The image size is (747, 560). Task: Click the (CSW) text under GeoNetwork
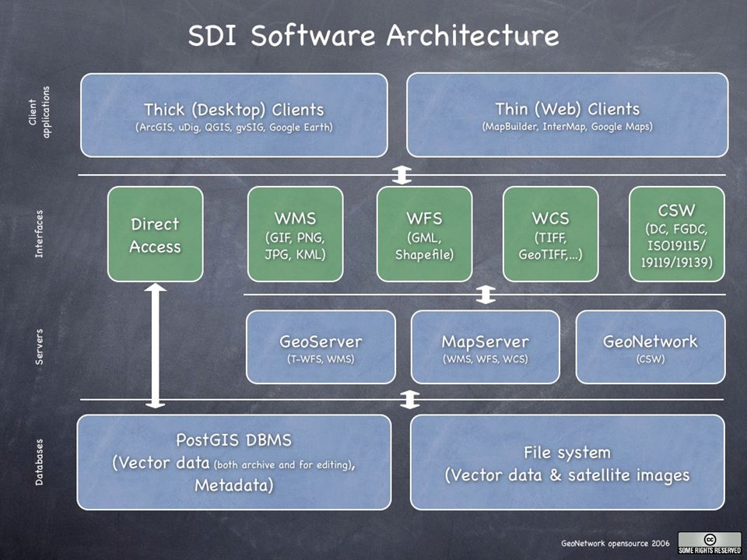point(651,359)
